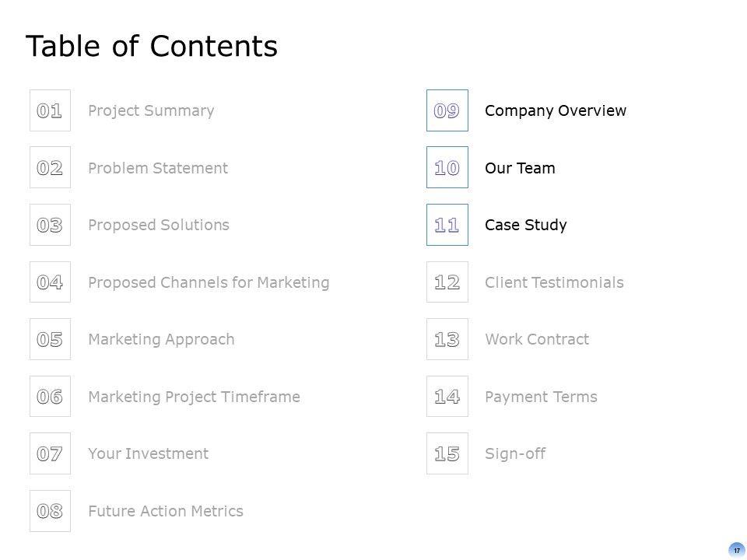The image size is (747, 560).
Task: Select the highlighted 10 number box
Action: (x=447, y=167)
